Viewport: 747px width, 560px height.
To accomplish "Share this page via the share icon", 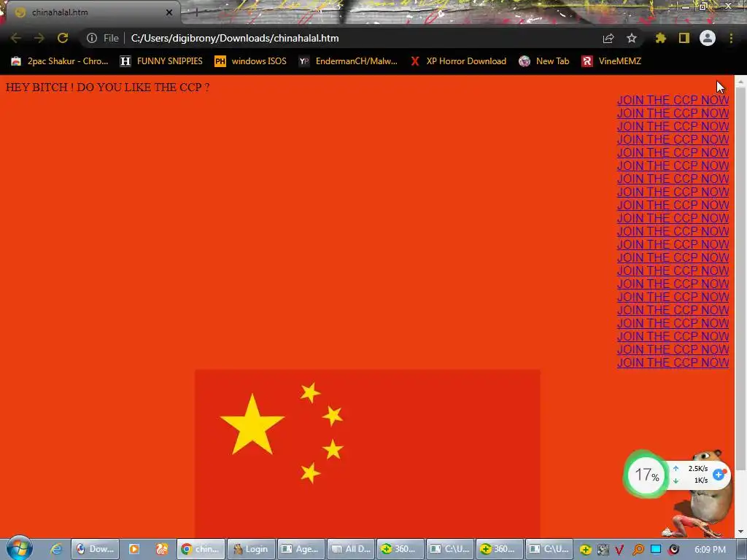I will click(x=608, y=38).
